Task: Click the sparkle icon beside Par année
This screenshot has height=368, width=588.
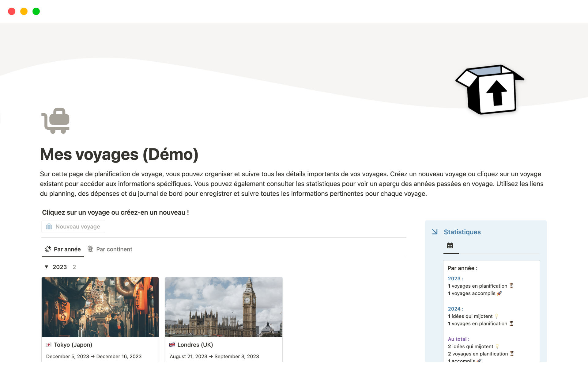Action: (48, 249)
